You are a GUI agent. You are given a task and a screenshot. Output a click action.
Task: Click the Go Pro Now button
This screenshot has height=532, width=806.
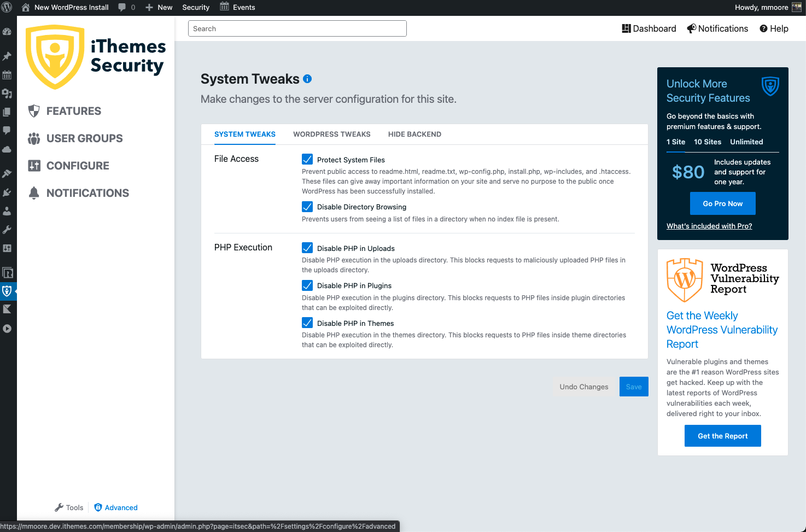point(723,203)
